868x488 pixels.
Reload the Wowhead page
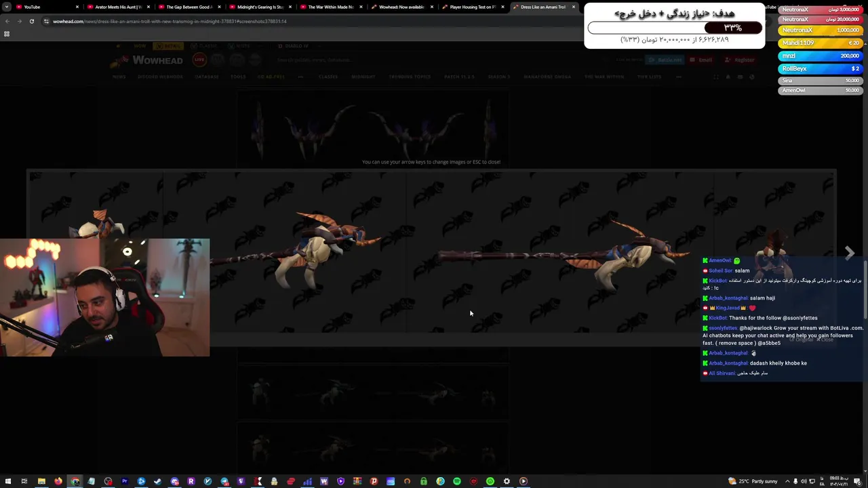pyautogui.click(x=31, y=21)
